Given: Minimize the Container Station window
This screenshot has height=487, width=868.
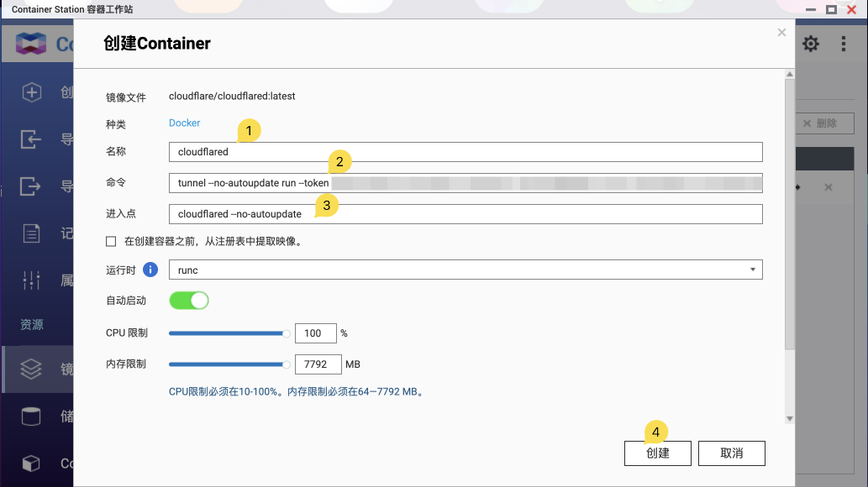Looking at the screenshot, I should [811, 9].
